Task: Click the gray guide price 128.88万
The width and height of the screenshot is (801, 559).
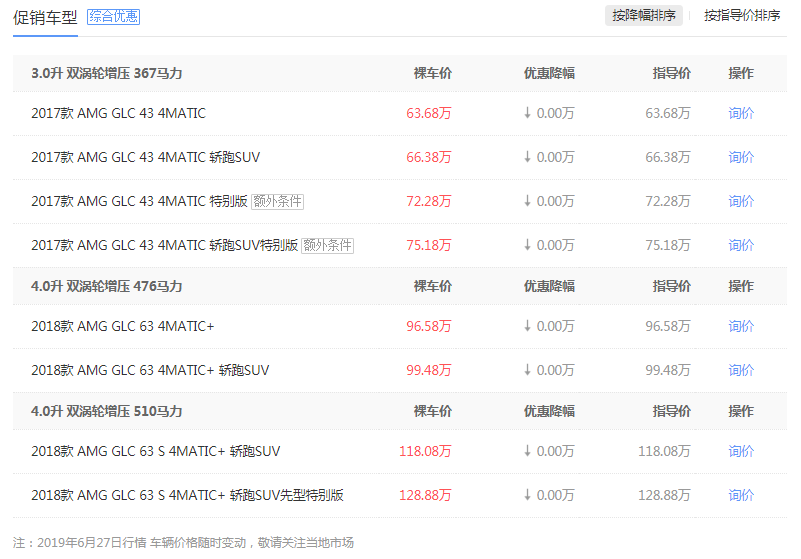Action: 664,495
